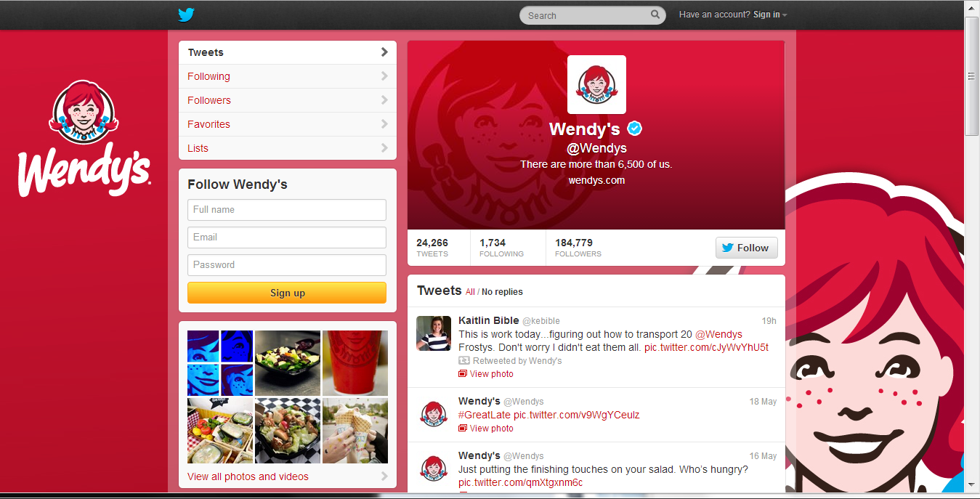Click the 24,266 Tweets count
This screenshot has height=499, width=980.
(x=432, y=248)
